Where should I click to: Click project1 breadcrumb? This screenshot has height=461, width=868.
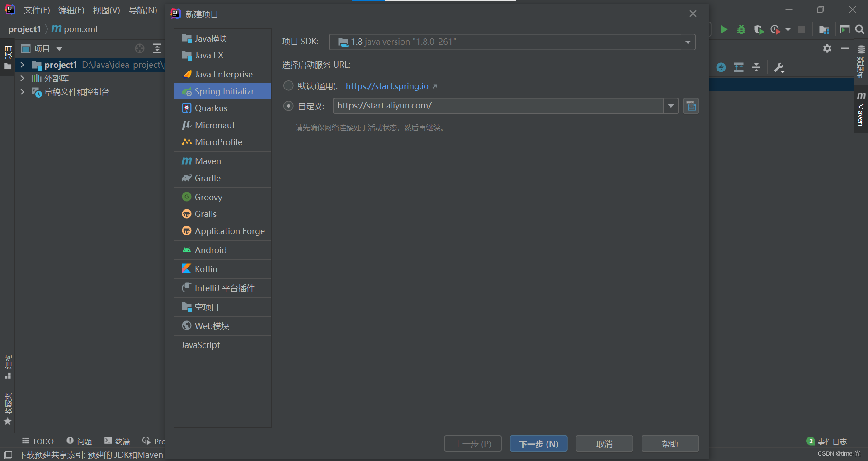pyautogui.click(x=24, y=29)
